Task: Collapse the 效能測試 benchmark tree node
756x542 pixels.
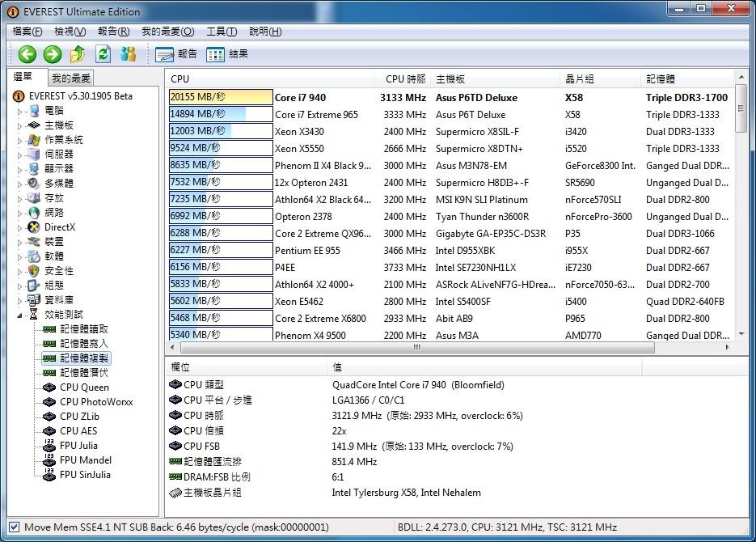Action: 19,315
